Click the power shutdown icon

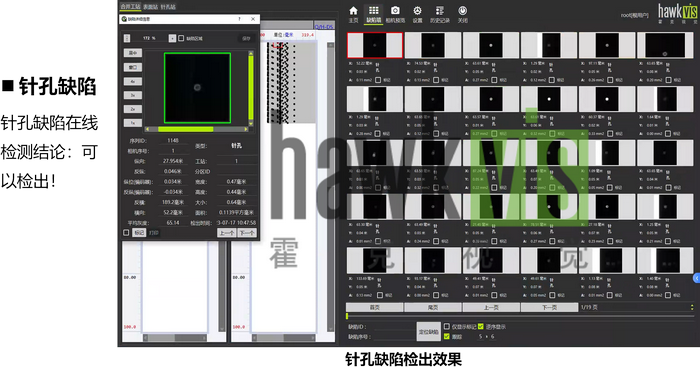462,13
